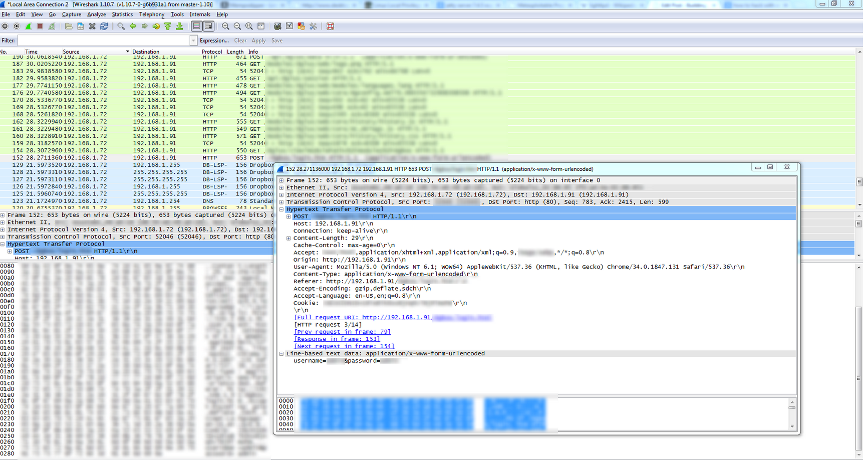Expand Frame 152 node in popup window
This screenshot has height=465, width=868.
coord(281,180)
